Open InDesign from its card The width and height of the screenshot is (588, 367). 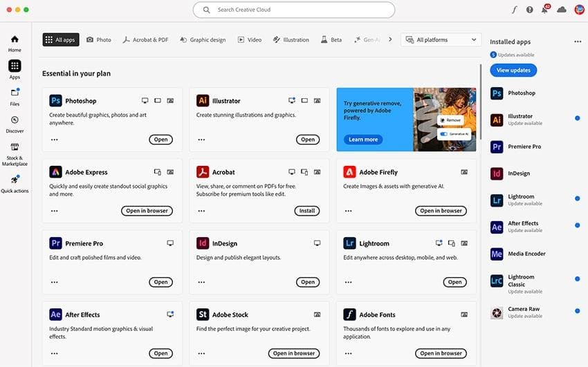(x=308, y=282)
